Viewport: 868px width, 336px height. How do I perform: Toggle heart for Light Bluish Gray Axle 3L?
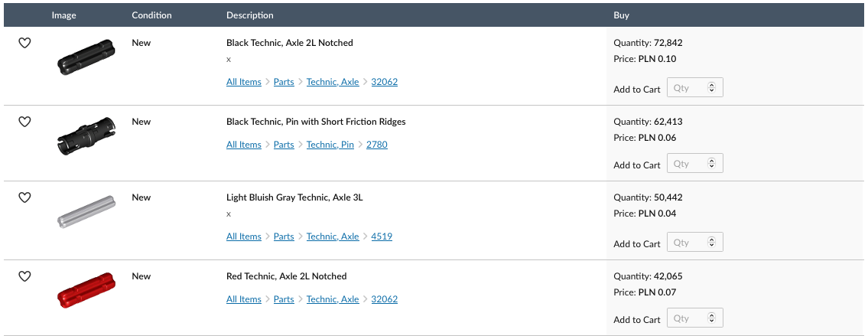pyautogui.click(x=24, y=197)
